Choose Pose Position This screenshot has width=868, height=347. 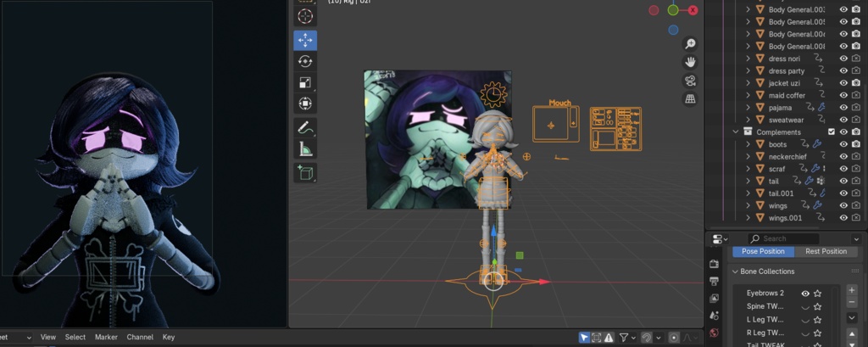click(764, 251)
